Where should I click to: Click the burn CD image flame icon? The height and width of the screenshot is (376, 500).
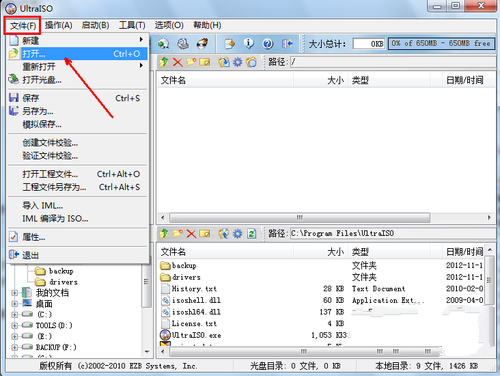[202, 43]
